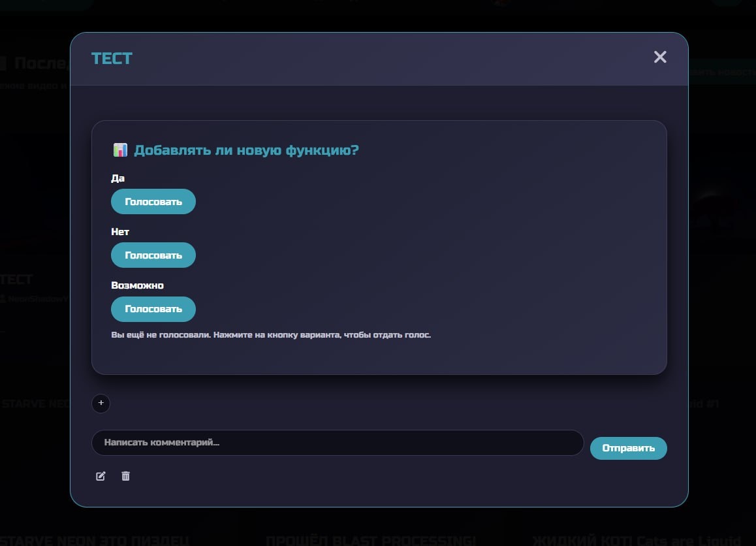Click the Вы ещё не голосовали hint
The width and height of the screenshot is (756, 546).
click(271, 335)
